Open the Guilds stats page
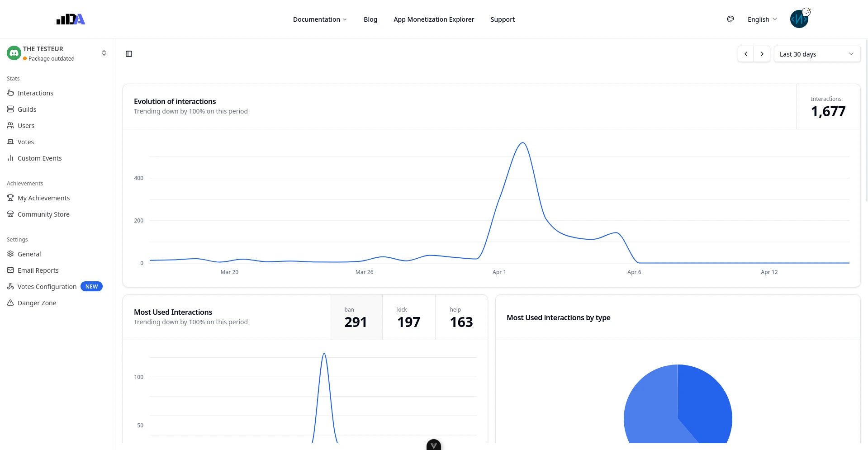The width and height of the screenshot is (868, 450). click(27, 109)
